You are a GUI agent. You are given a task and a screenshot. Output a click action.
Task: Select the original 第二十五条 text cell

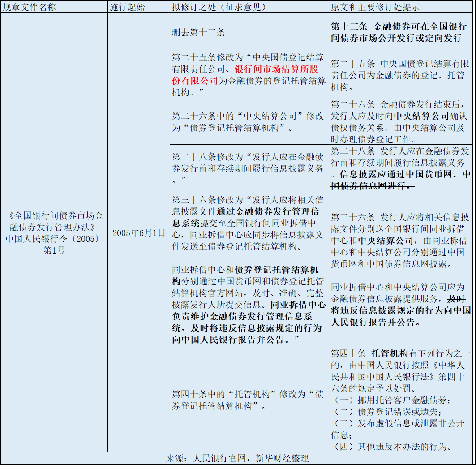[x=401, y=75]
